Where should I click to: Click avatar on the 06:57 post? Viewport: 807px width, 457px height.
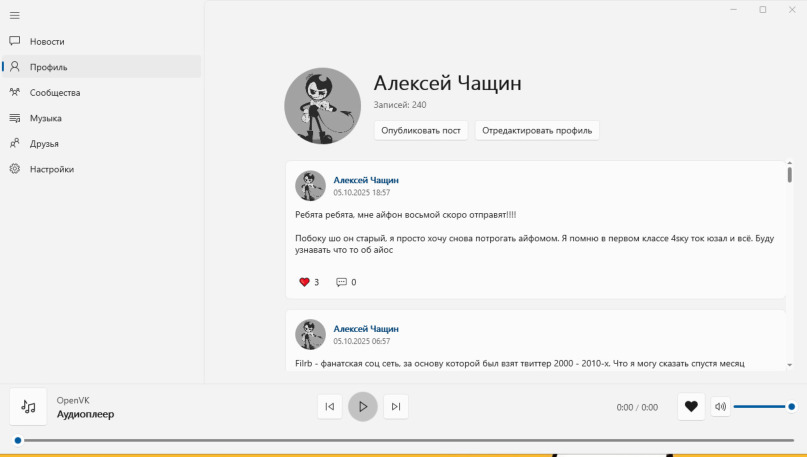(310, 335)
